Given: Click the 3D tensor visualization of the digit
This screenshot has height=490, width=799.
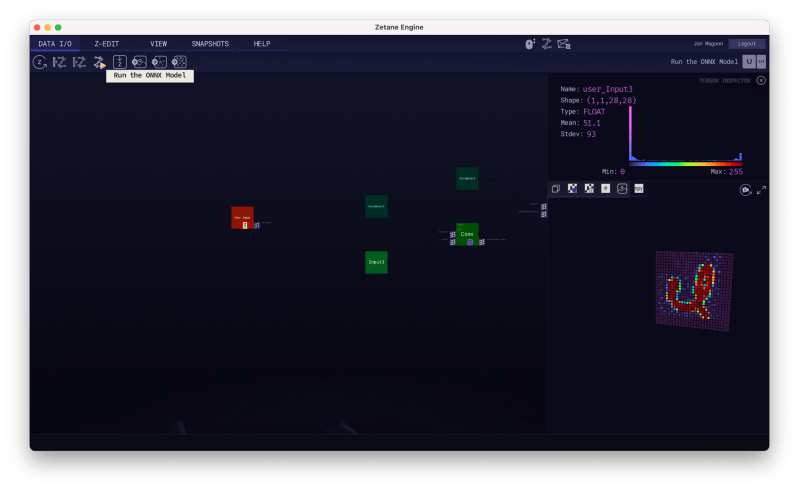Looking at the screenshot, I should [x=694, y=291].
